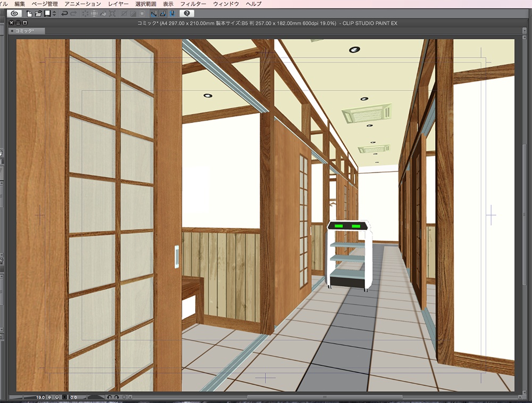Viewport: 532px width, 403px height.
Task: Click the Open file folder icon
Action: pos(38,13)
